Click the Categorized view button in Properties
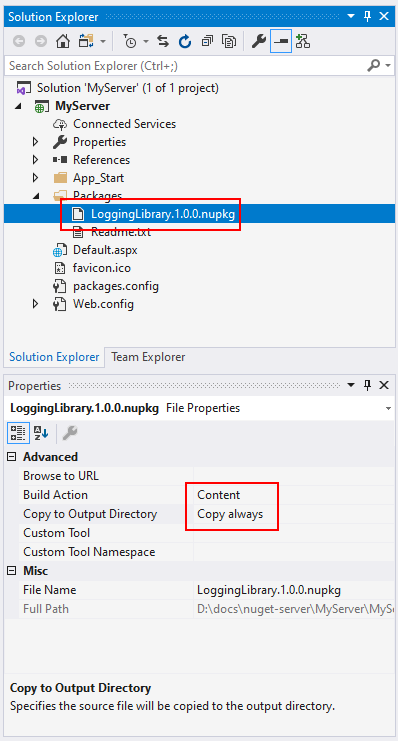The height and width of the screenshot is (741, 398). tap(17, 432)
